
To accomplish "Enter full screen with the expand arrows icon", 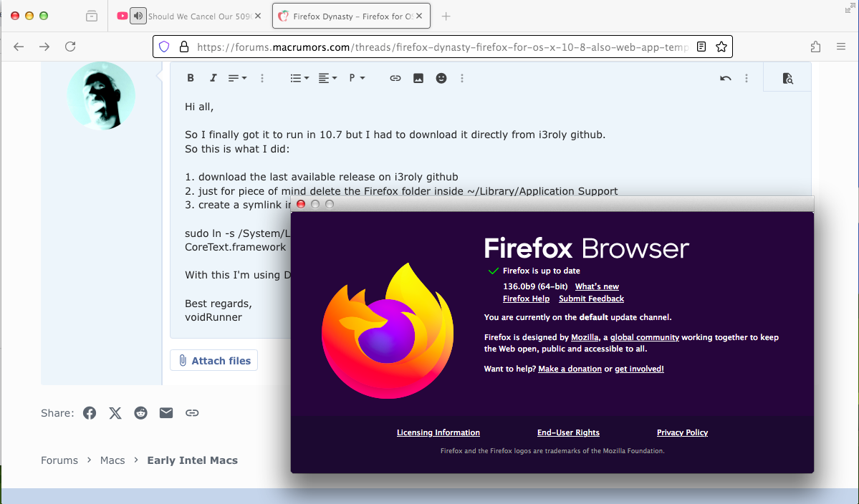I will 850,8.
